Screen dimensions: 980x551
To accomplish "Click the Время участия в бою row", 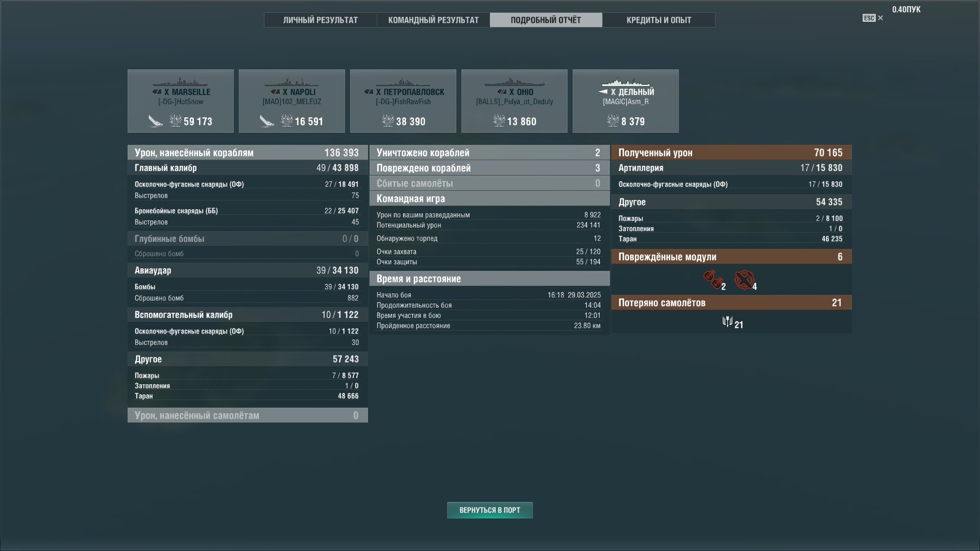I will point(488,315).
